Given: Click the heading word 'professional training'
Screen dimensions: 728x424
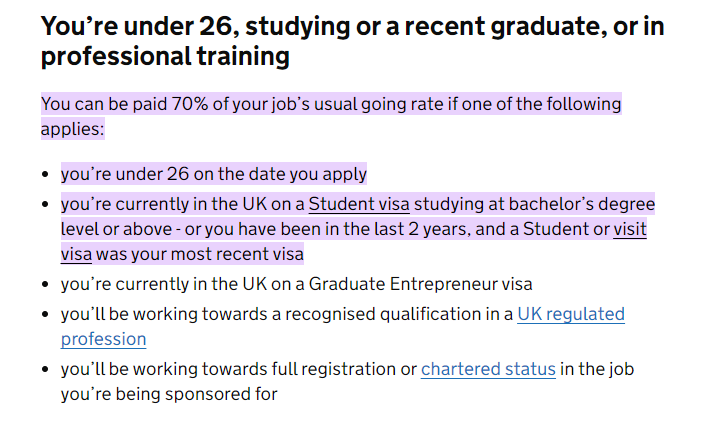Looking at the screenshot, I should pyautogui.click(x=165, y=56).
